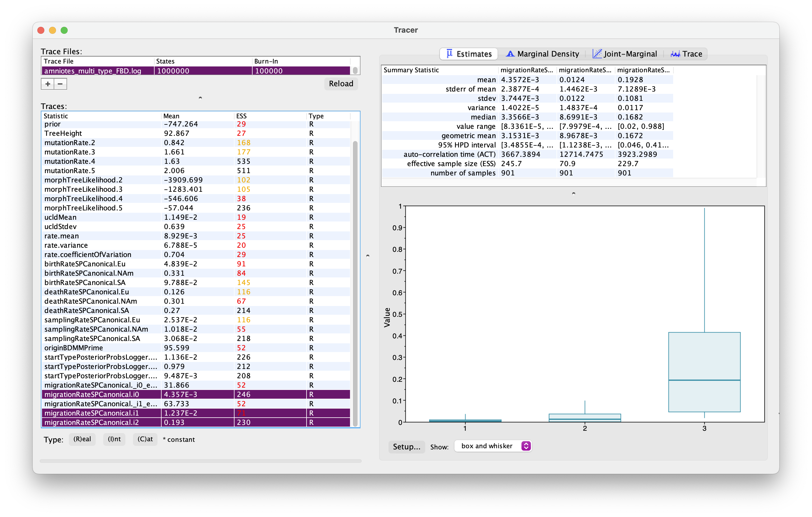
Task: Select the ucldMean trace
Action: [196, 217]
